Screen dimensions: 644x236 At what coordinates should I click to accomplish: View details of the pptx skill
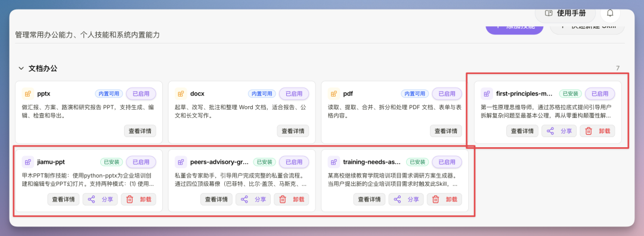coord(140,131)
